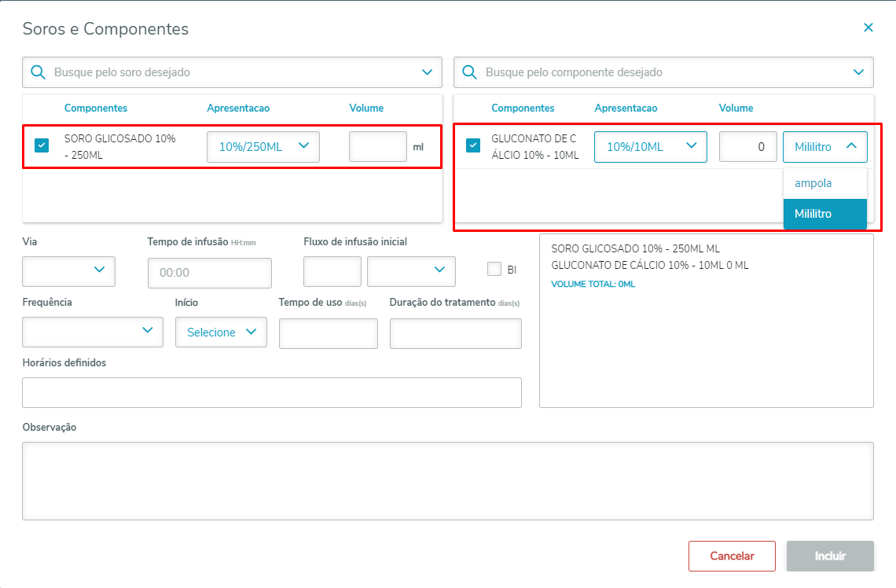This screenshot has height=588, width=896.
Task: Open the 10%/10ML apresentação dropdown
Action: pos(650,147)
